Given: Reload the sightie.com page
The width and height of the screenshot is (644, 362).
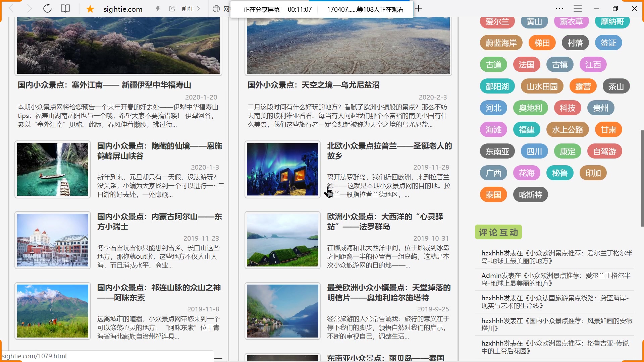Looking at the screenshot, I should 47,8.
